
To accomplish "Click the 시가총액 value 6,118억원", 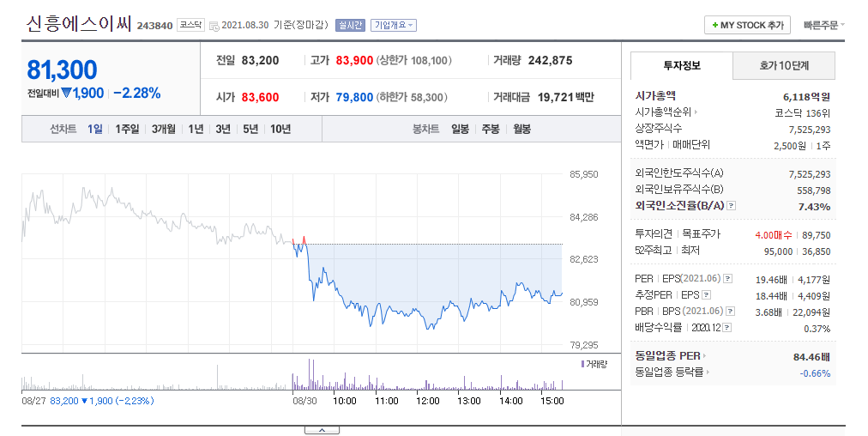I will (x=806, y=97).
